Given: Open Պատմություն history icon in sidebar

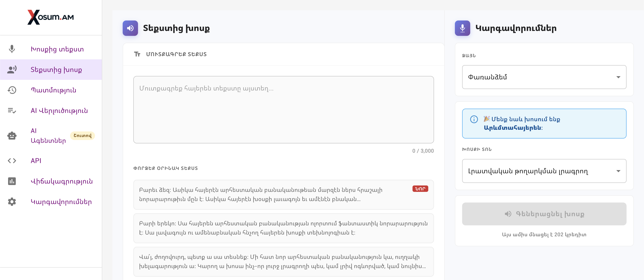Looking at the screenshot, I should 12,90.
